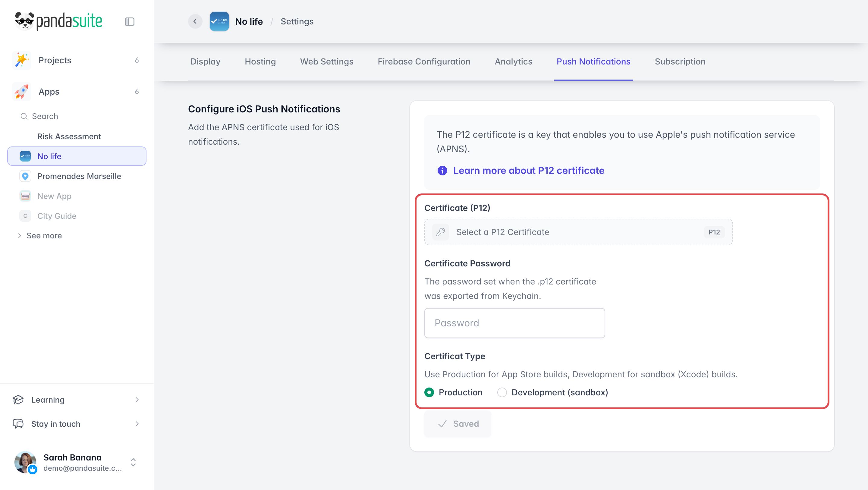Click the info icon beside Learn more link
Screen dimensions: 868x490
[x=442, y=171]
